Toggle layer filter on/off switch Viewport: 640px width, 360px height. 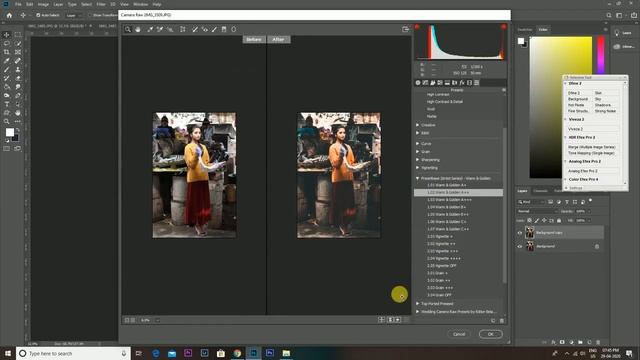coord(590,201)
